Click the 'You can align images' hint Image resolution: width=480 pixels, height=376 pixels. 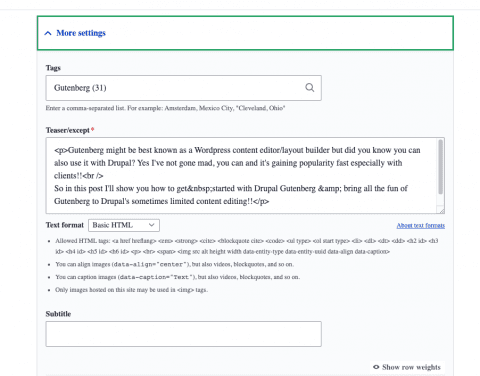click(175, 264)
